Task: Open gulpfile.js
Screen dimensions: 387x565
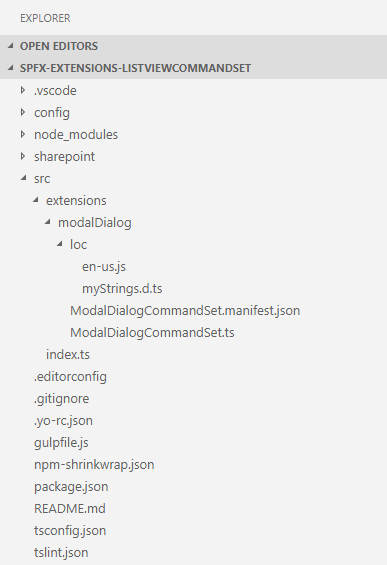Action: 61,443
